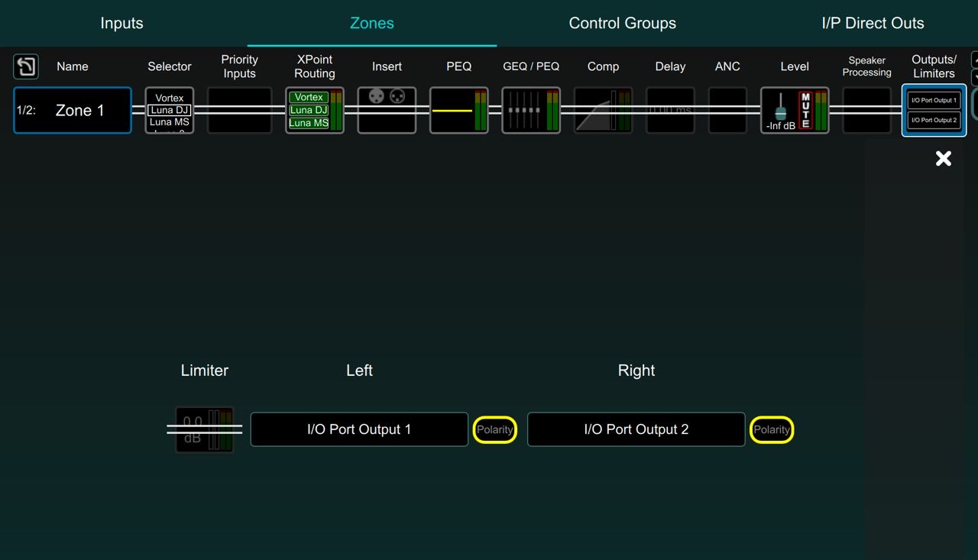The width and height of the screenshot is (978, 560).
Task: Click Luna MS in the XPoint Routing block
Action: coord(309,123)
